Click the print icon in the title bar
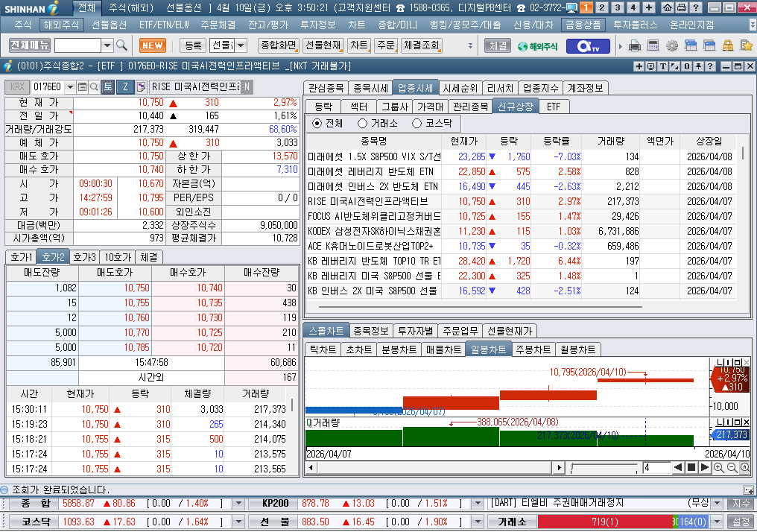This screenshot has height=532, width=757. [681, 7]
